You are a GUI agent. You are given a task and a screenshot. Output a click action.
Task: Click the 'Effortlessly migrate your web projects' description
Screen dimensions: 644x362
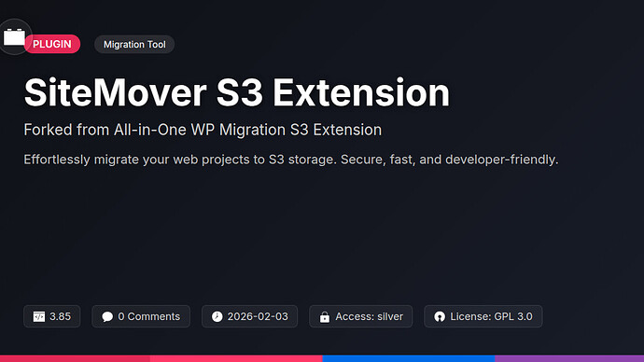tap(291, 160)
